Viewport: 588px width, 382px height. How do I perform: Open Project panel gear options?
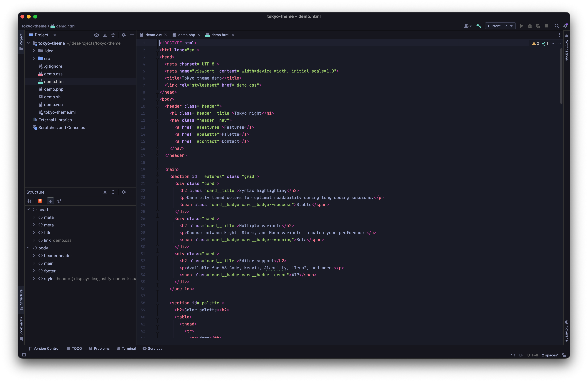[x=124, y=35]
